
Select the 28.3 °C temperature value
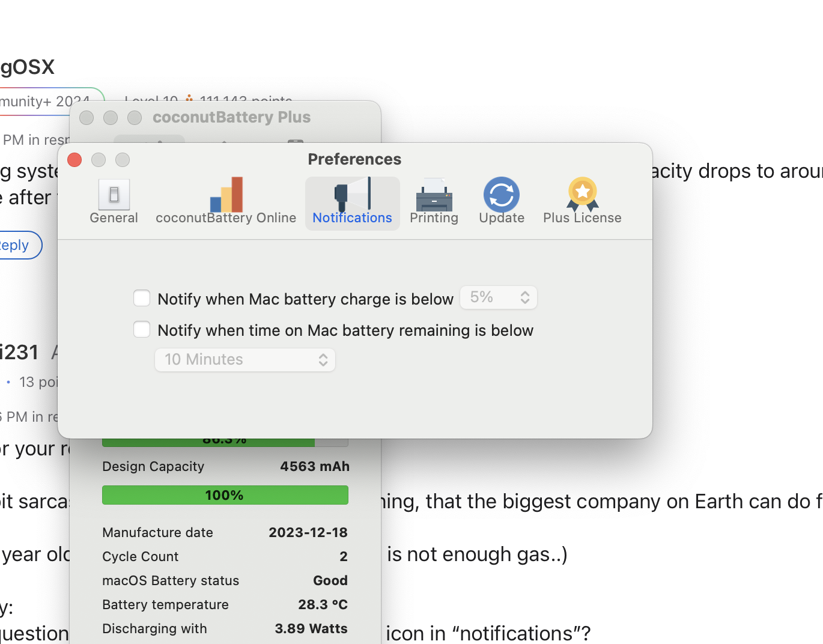pyautogui.click(x=323, y=605)
